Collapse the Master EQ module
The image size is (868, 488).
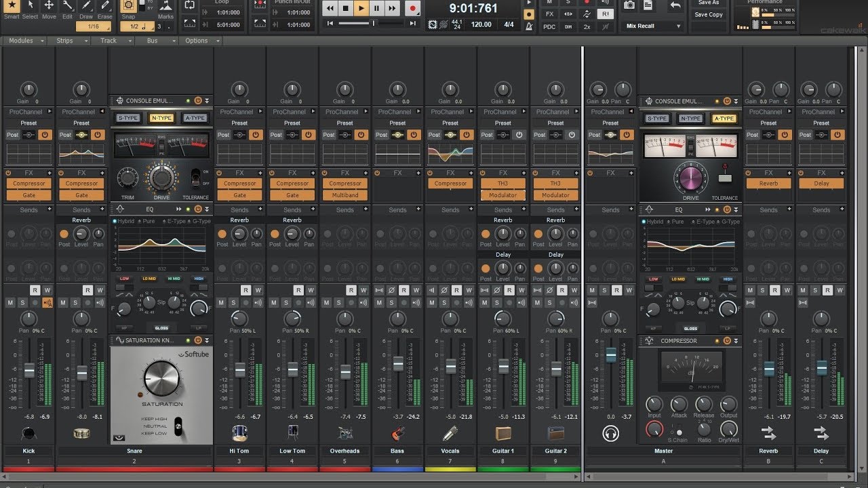tap(736, 209)
